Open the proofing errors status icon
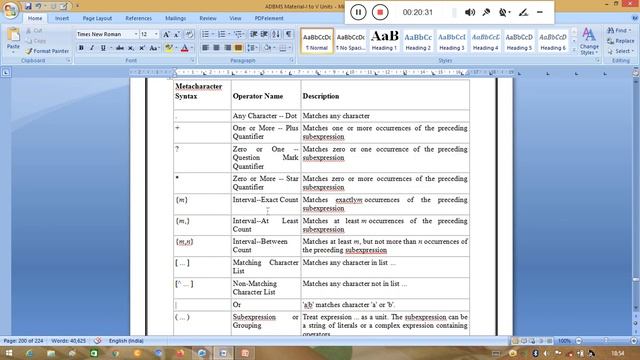Image resolution: width=640 pixels, height=360 pixels. click(x=98, y=340)
